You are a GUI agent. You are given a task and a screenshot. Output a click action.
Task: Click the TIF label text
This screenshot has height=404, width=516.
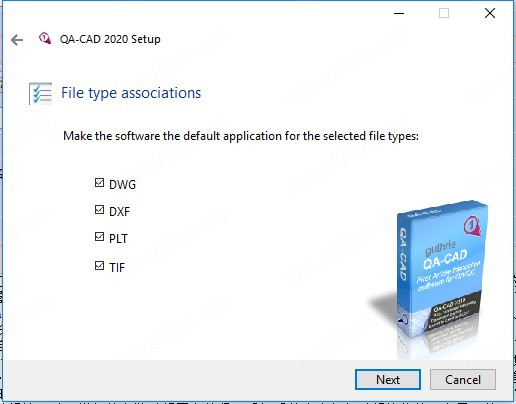click(x=117, y=267)
